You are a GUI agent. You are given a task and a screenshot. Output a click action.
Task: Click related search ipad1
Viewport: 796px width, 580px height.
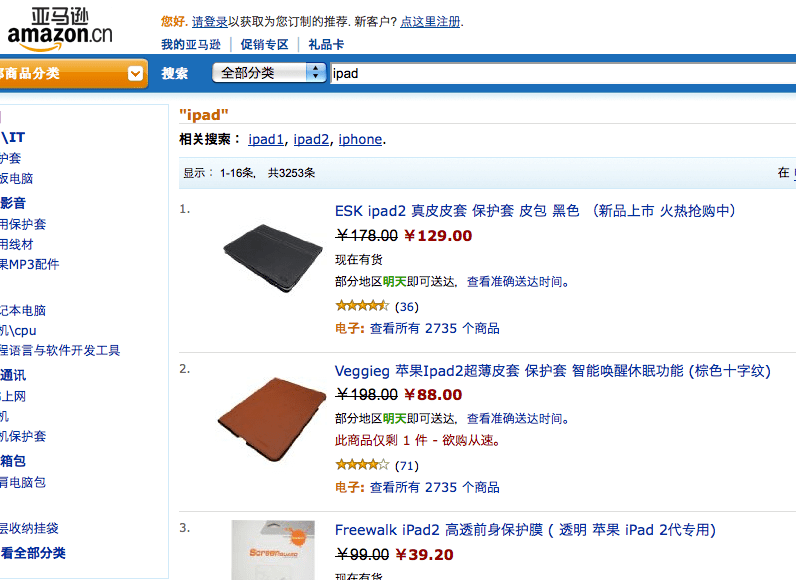pos(266,139)
